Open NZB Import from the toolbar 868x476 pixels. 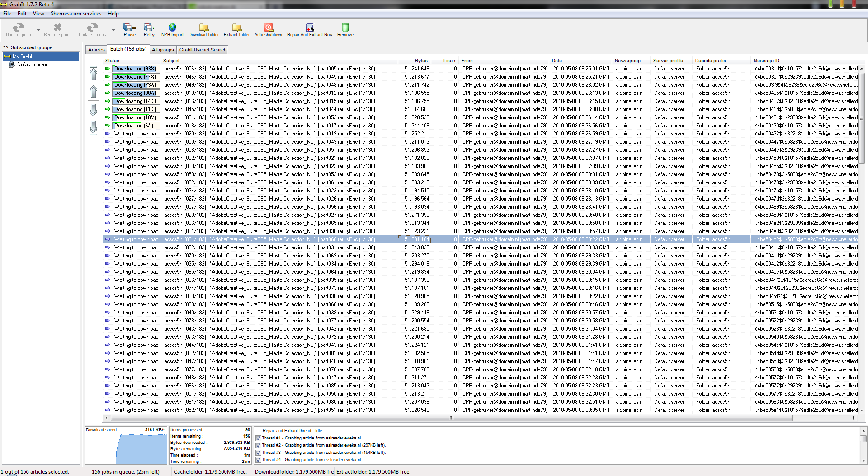click(x=172, y=30)
